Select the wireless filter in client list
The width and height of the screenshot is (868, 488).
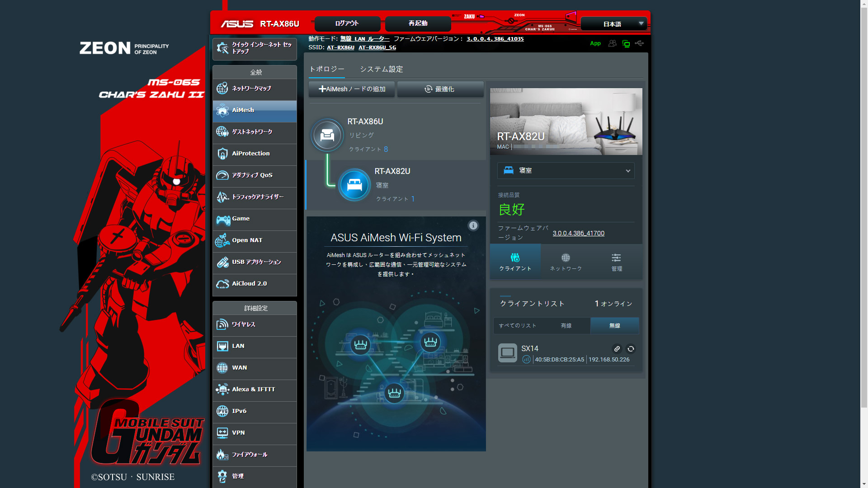[x=614, y=325]
